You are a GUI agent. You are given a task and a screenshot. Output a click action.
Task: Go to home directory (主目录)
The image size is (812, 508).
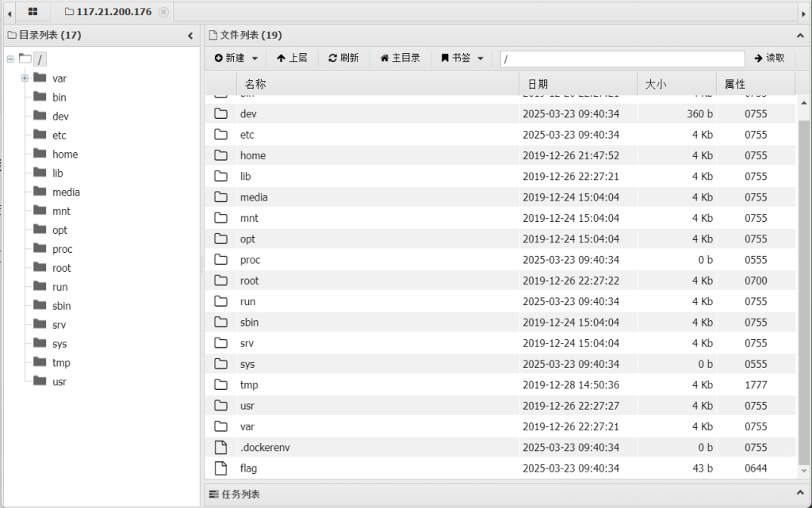400,58
